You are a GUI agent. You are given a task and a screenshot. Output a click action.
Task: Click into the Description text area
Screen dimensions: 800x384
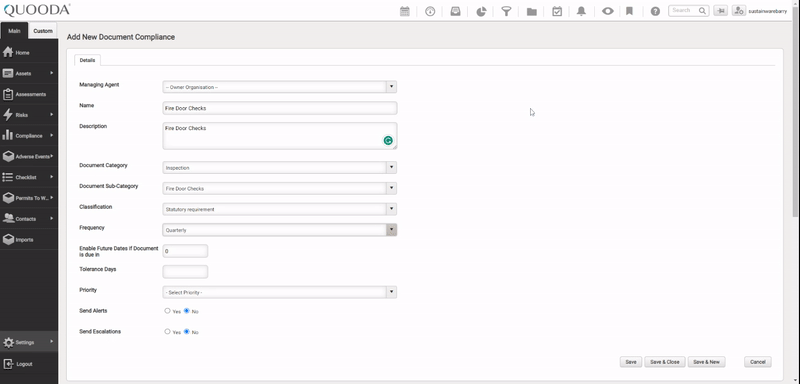click(x=280, y=136)
